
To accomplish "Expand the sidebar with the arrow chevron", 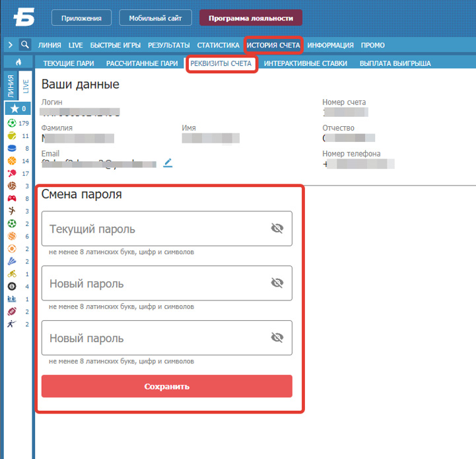I will (11, 45).
